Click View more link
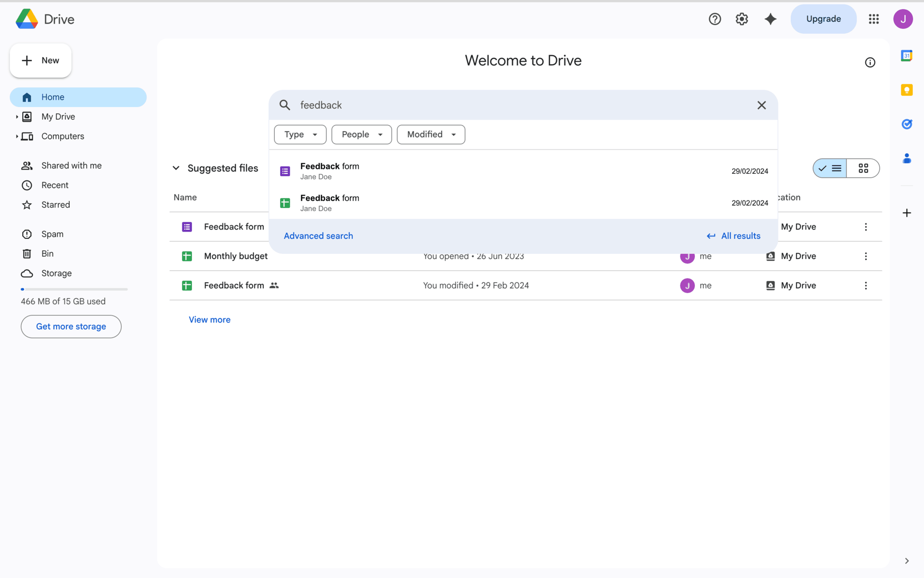 209,320
